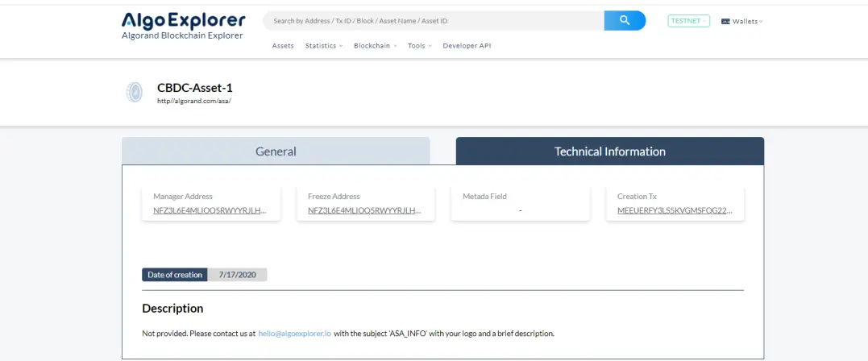Switch to the General tab
This screenshot has width=868, height=361.
pos(276,151)
